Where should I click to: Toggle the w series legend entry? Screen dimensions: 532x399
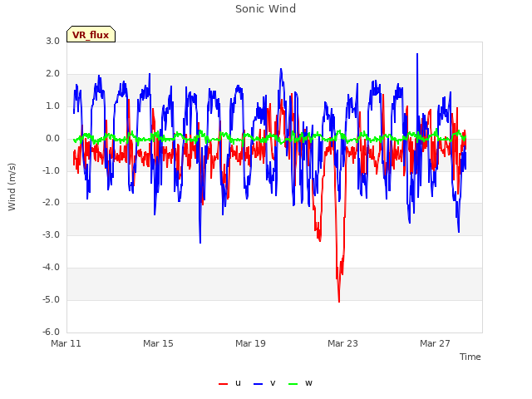point(300,383)
